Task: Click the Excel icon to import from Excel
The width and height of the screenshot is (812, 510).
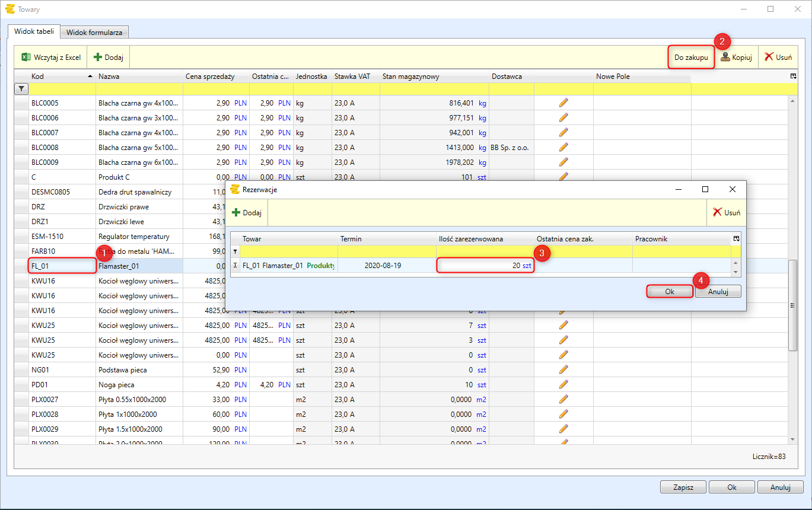Action: 26,58
